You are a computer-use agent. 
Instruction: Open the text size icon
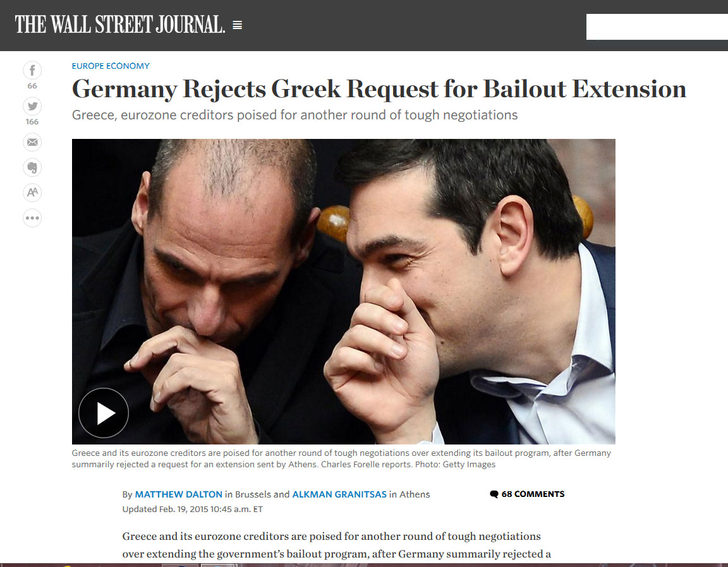tap(32, 192)
